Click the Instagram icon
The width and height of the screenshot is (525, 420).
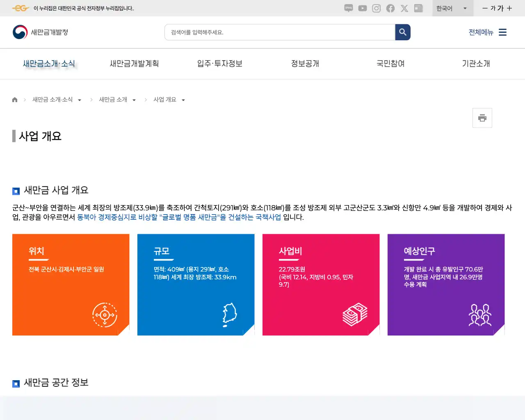pos(376,8)
